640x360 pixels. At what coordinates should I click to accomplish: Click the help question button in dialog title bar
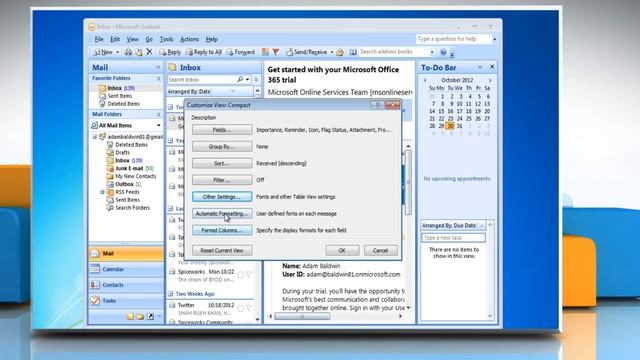tap(377, 105)
